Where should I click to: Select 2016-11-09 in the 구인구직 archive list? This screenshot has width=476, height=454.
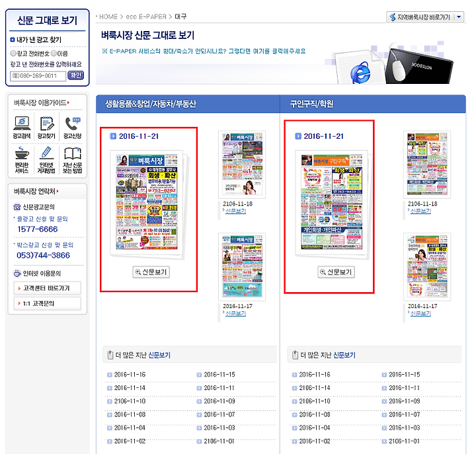click(405, 401)
